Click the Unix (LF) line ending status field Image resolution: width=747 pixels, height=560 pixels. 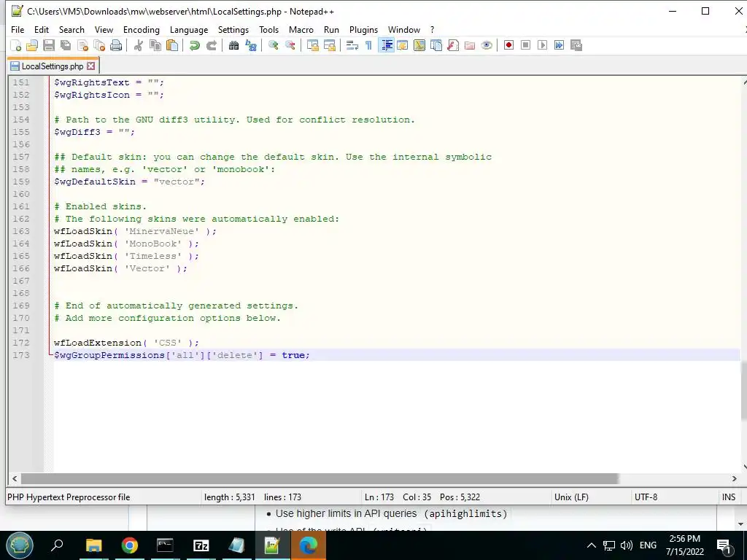click(571, 497)
